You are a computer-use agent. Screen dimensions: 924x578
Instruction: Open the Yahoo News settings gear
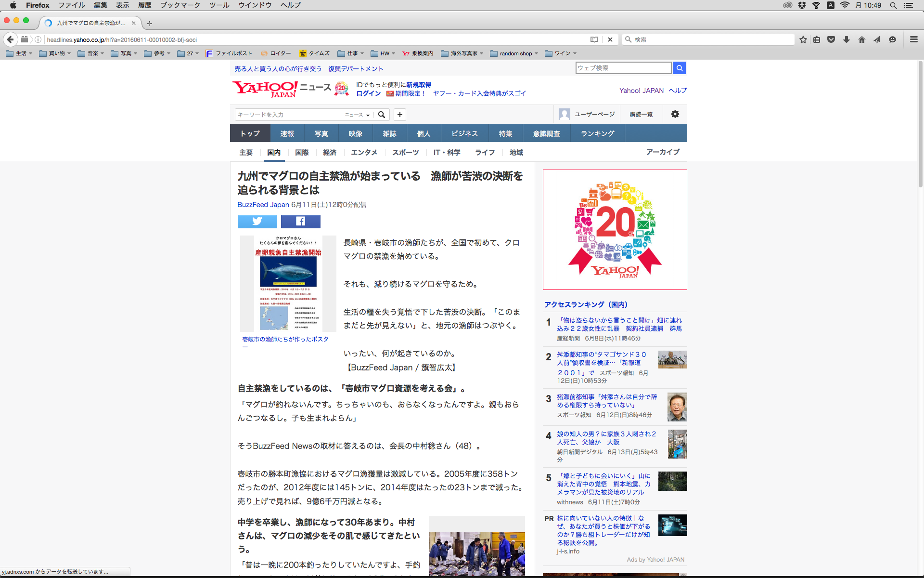point(675,114)
